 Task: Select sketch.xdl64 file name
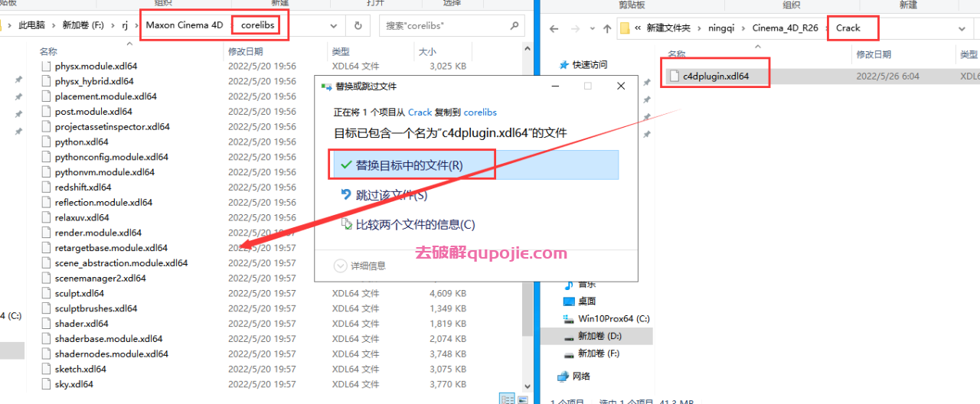80,369
